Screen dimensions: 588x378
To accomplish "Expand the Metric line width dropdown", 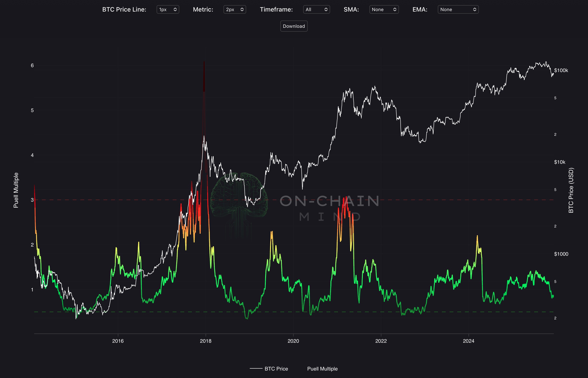I will [235, 10].
